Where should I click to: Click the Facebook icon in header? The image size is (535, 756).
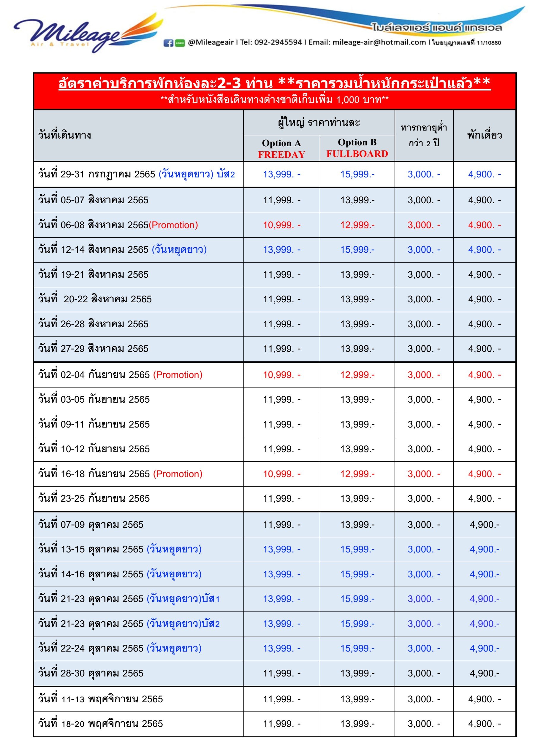[168, 43]
